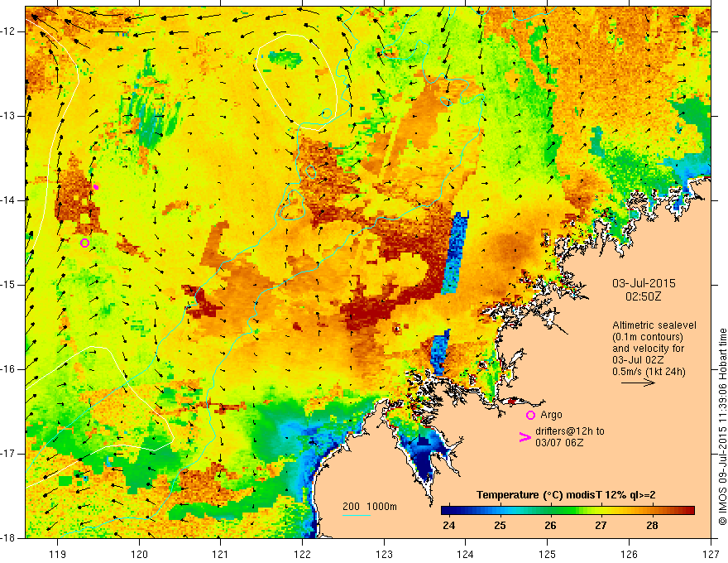Click the longitude axis label "119"

(58, 554)
